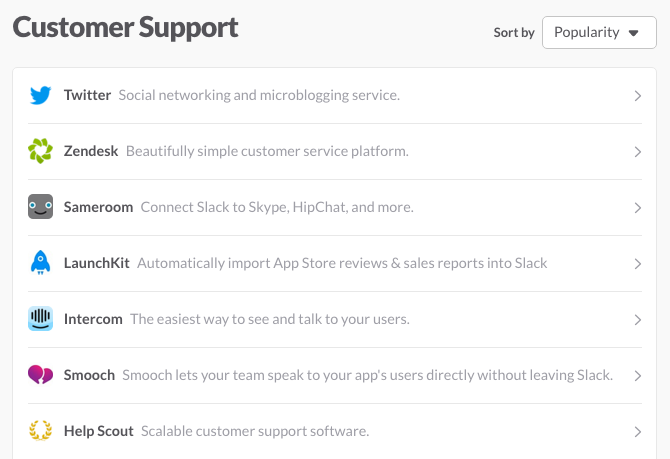Click the chevron beside Sameroom listing
Screen dimensions: 670x459
[638, 208]
